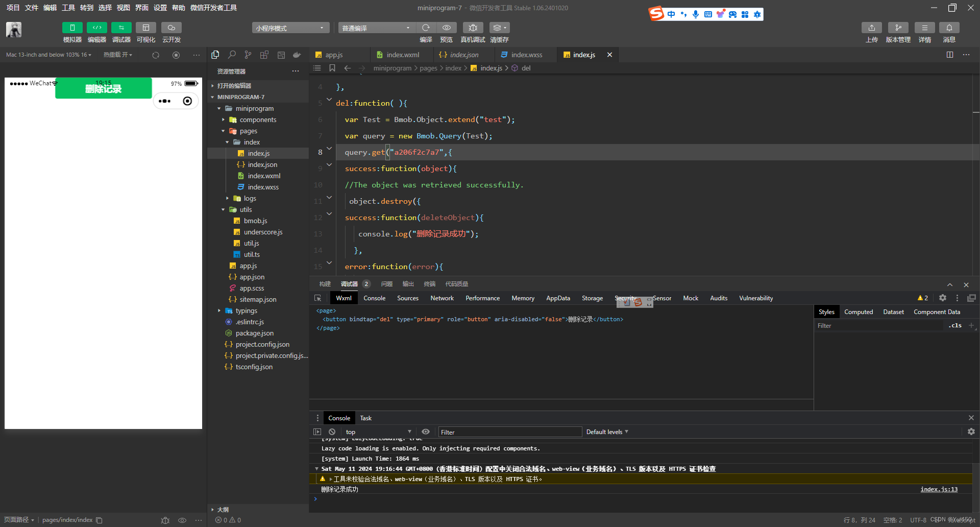Open the Console devtools tab
Image resolution: width=980 pixels, height=527 pixels.
pyautogui.click(x=374, y=298)
